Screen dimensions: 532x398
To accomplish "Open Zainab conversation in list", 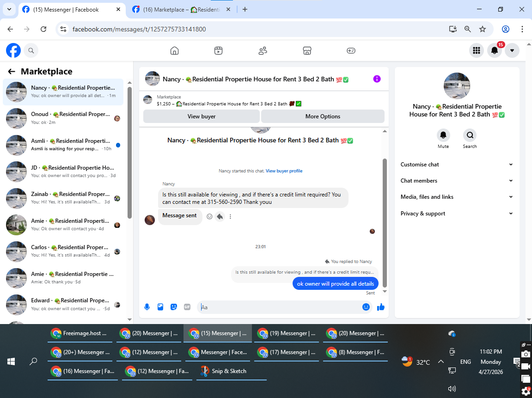I will point(63,198).
